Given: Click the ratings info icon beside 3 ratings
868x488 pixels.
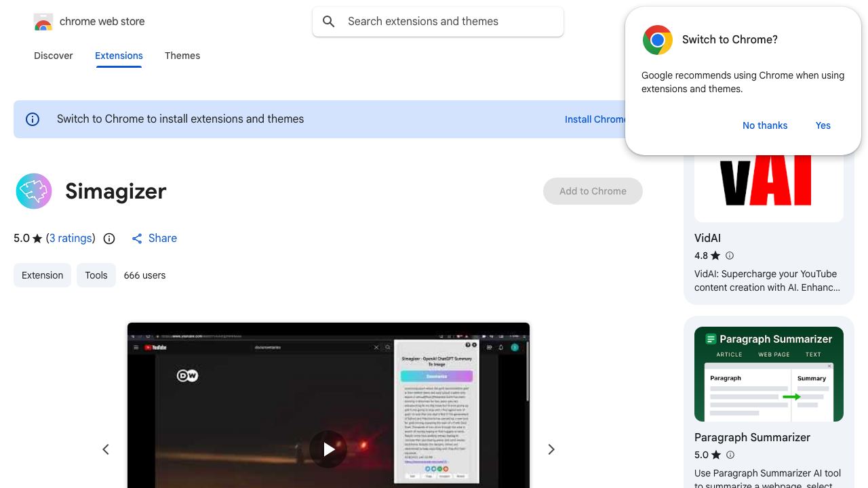Looking at the screenshot, I should pyautogui.click(x=109, y=239).
